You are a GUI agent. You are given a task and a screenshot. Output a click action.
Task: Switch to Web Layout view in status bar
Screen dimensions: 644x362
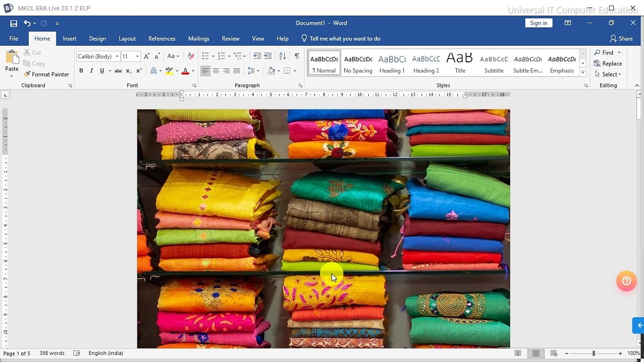coord(554,353)
